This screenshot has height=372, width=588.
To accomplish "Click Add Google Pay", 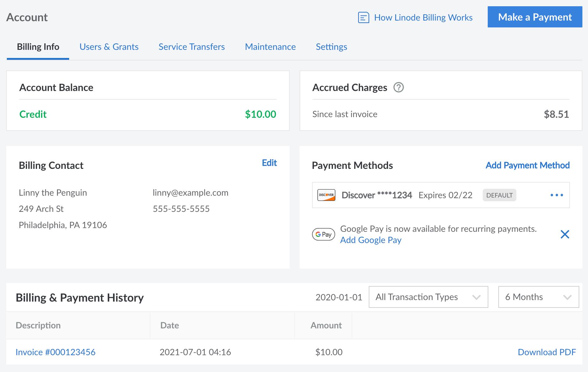I will [x=371, y=240].
